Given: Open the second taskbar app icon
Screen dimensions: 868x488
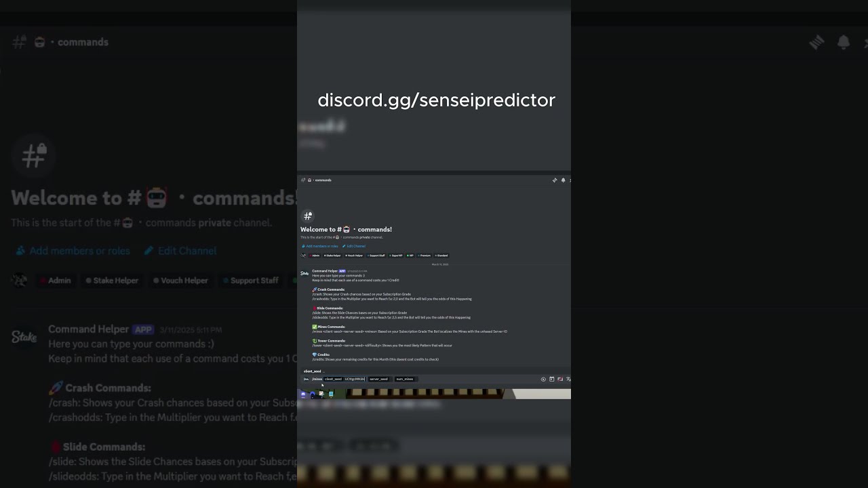Looking at the screenshot, I should point(313,394).
